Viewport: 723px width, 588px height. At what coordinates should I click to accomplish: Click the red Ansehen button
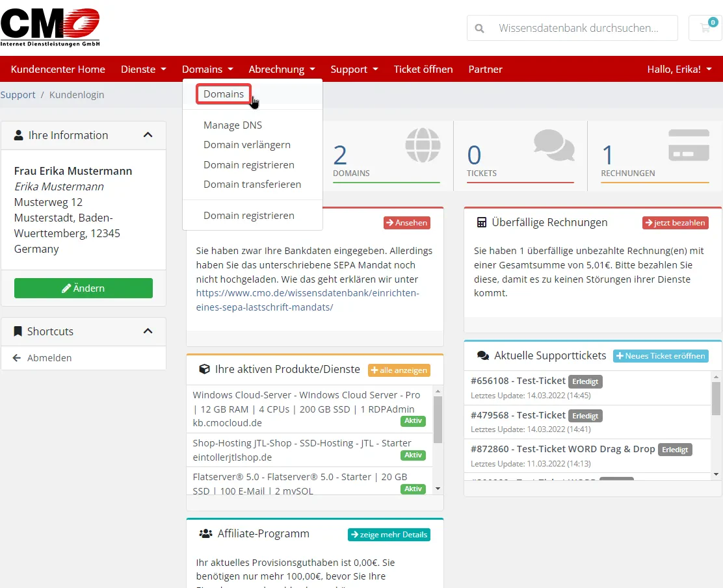coord(407,223)
